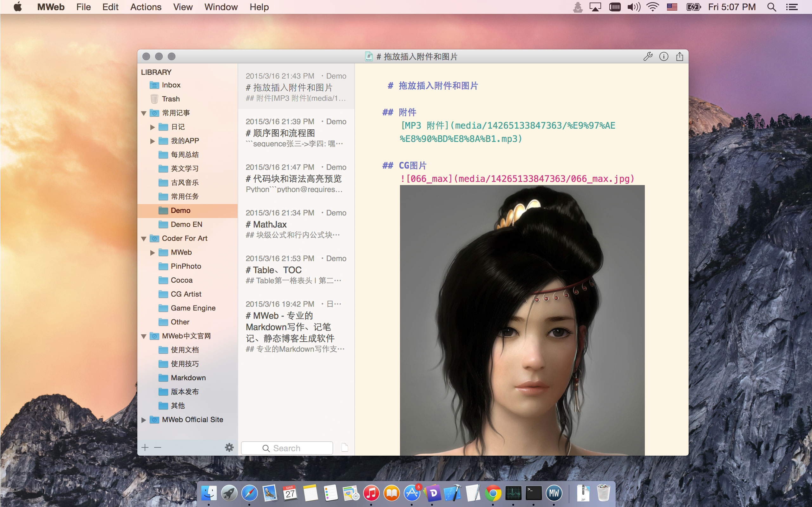
Task: Open the gear menu below the library
Action: coord(229,447)
